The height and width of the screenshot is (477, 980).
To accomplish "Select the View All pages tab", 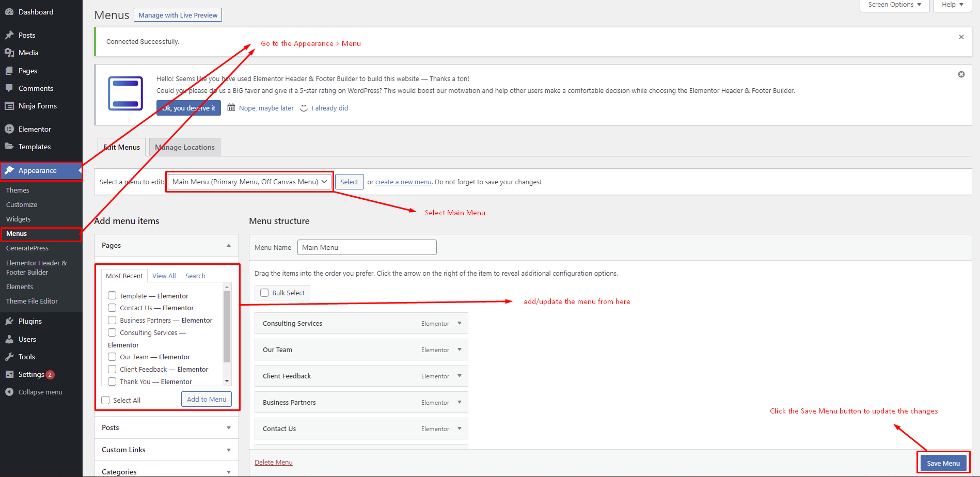I will click(164, 276).
